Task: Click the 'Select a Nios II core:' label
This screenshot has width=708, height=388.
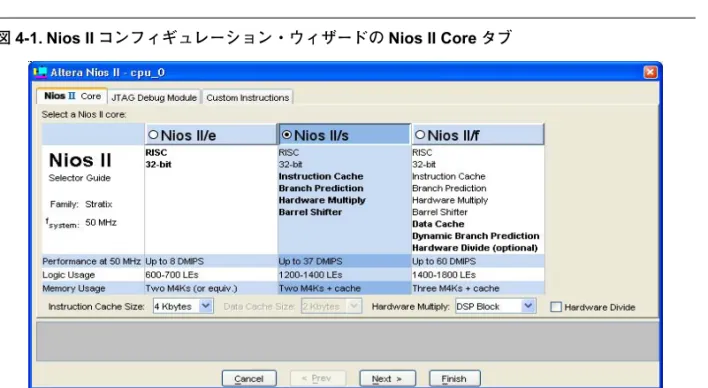Action: coord(84,115)
